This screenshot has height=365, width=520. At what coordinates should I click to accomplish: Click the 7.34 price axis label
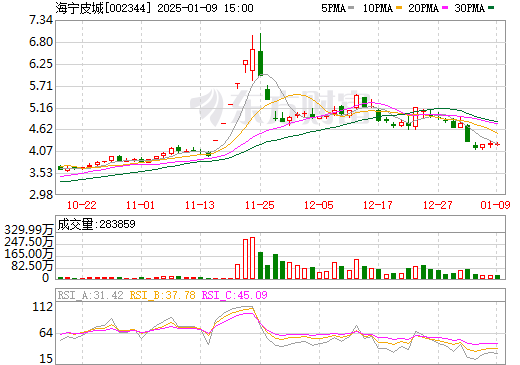click(41, 20)
